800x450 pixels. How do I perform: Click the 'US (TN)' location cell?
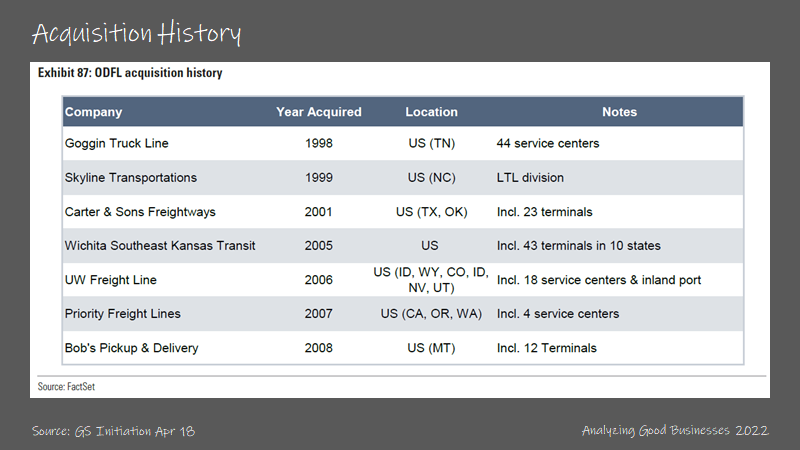[432, 143]
